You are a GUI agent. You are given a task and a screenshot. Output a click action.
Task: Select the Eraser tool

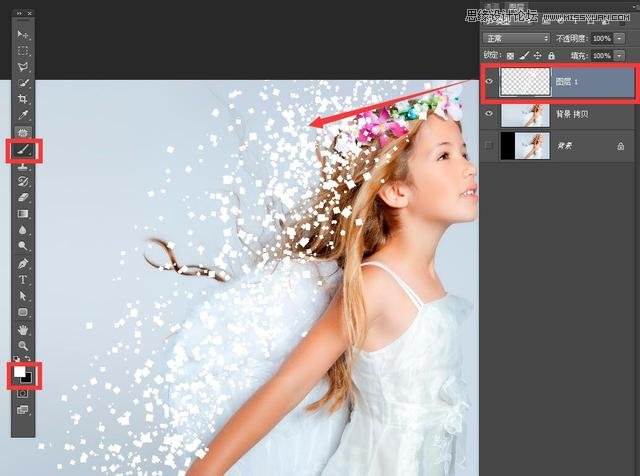click(23, 198)
